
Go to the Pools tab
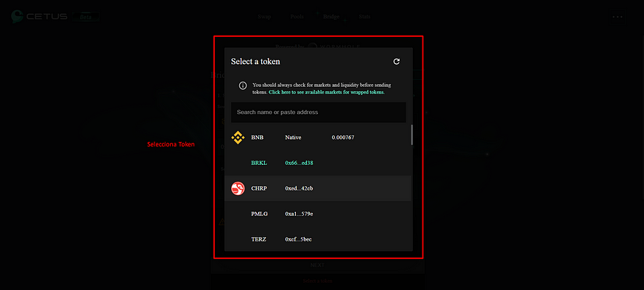[297, 17]
